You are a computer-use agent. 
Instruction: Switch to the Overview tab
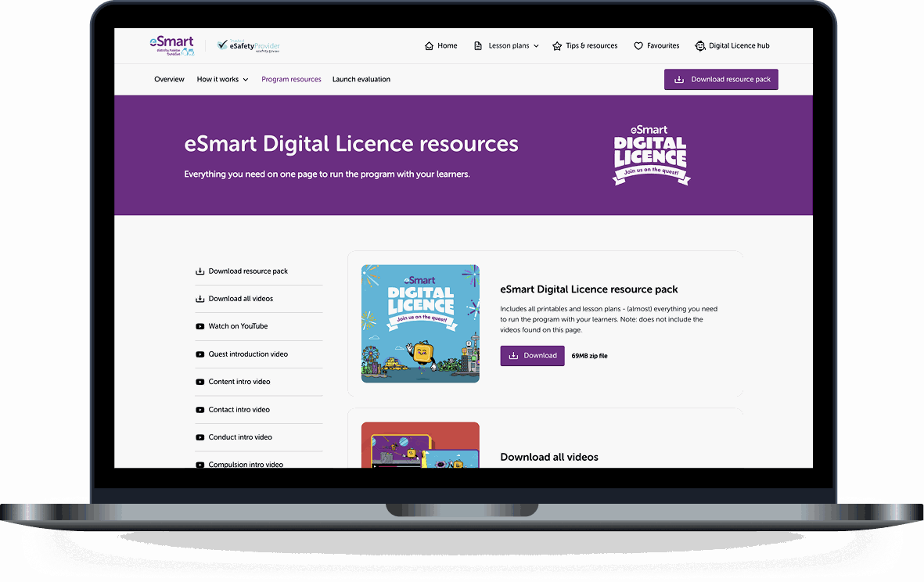tap(169, 80)
